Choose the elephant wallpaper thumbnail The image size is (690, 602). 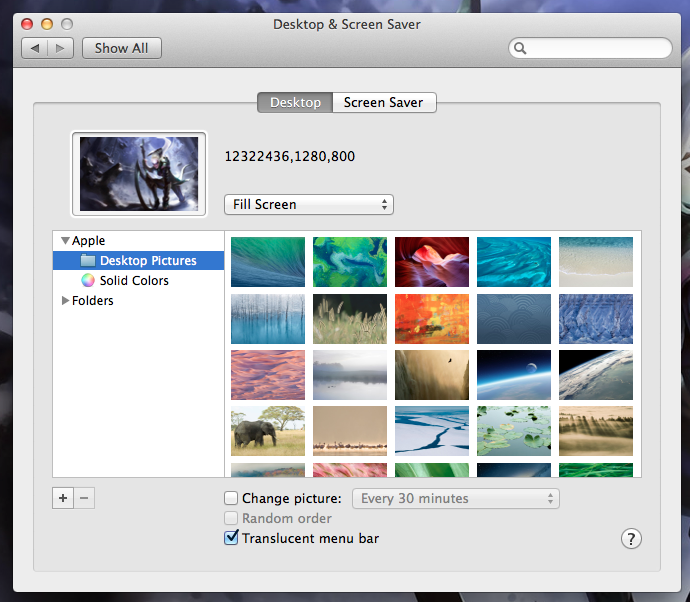click(268, 431)
